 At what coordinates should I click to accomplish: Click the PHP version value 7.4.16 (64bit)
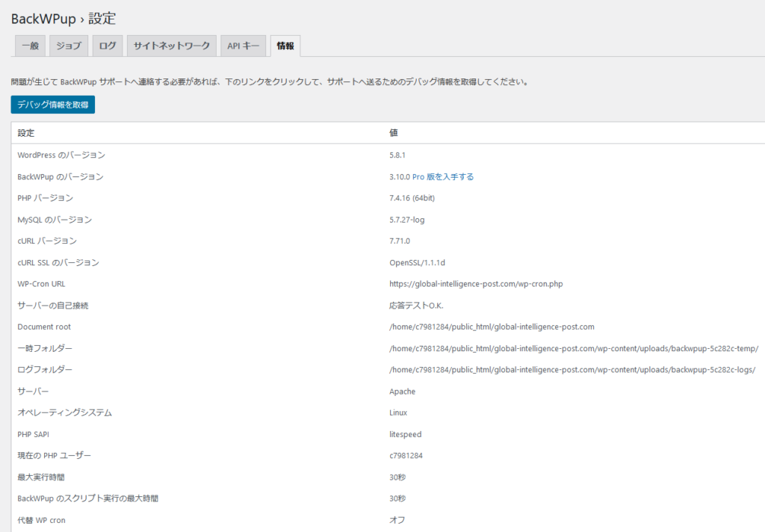point(412,198)
